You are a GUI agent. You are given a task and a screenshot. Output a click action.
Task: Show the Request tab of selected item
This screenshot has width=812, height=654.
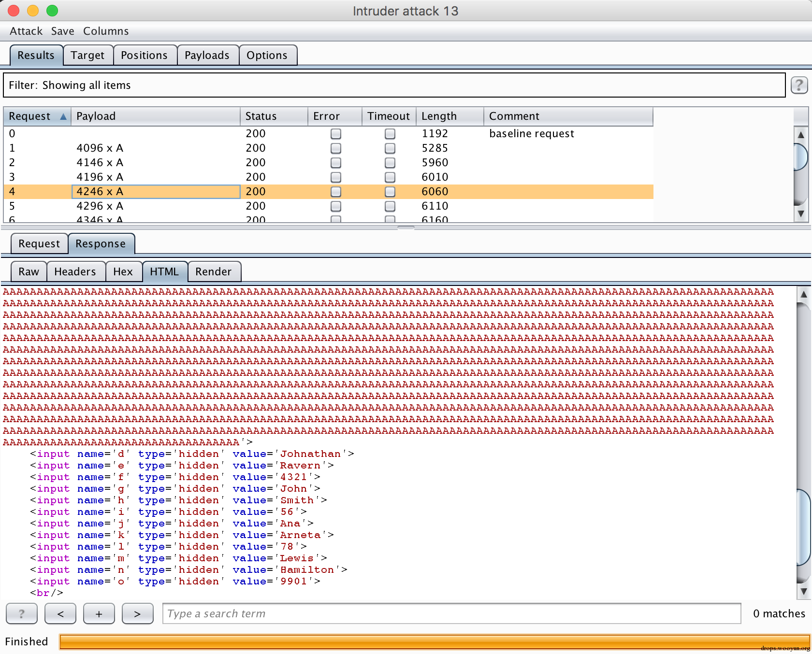click(x=39, y=243)
